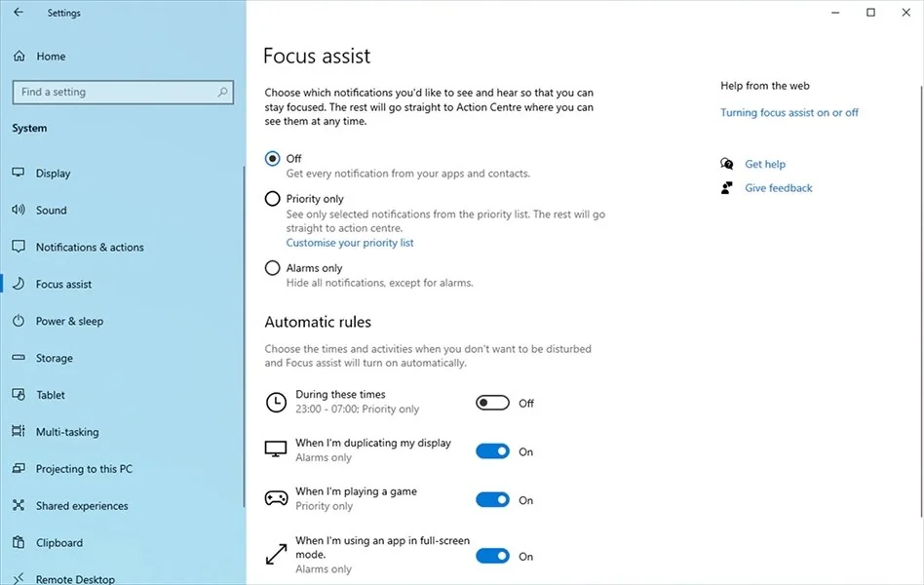Open the Notifications & actions page
Screen dimensions: 924x585
[90, 248]
